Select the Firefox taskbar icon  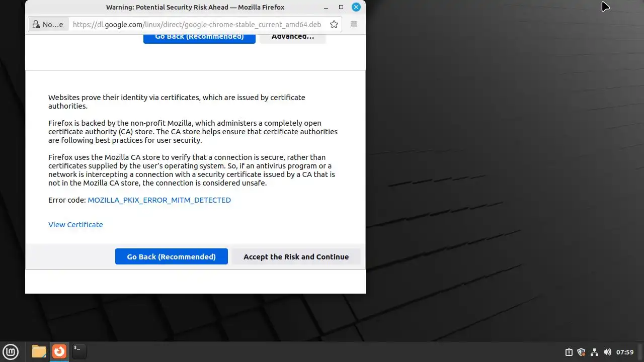point(59,351)
